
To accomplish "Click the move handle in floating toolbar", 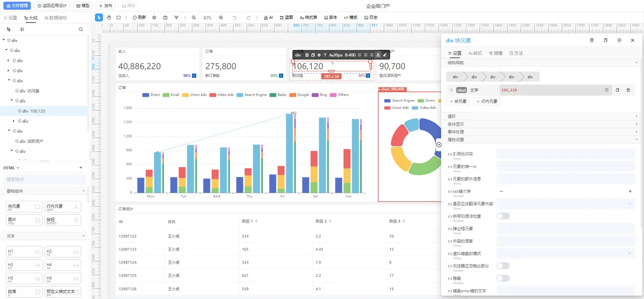I will pos(319,55).
